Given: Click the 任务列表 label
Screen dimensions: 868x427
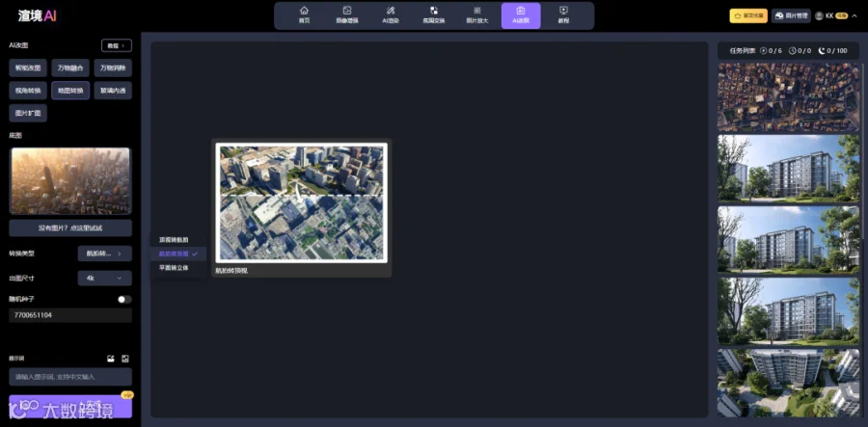Looking at the screenshot, I should tap(743, 50).
